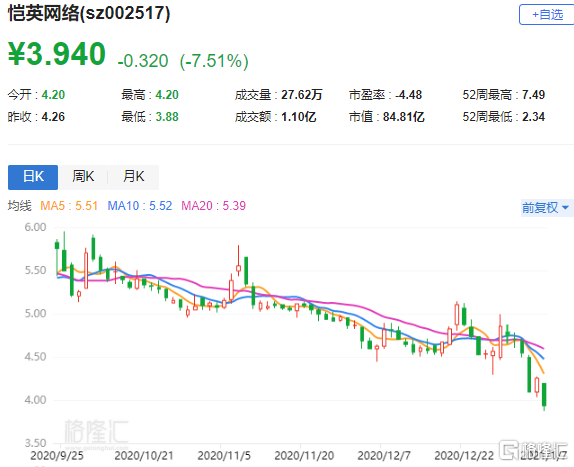Viewport: 574px width, 467px height.
Task: Click the 2020/11/5 date axis label
Action: 224,456
